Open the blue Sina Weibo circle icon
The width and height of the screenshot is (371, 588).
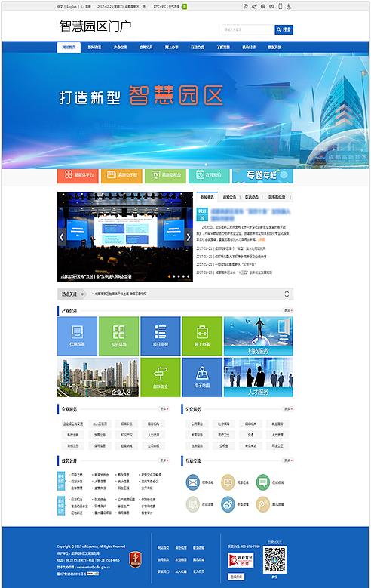(228, 504)
